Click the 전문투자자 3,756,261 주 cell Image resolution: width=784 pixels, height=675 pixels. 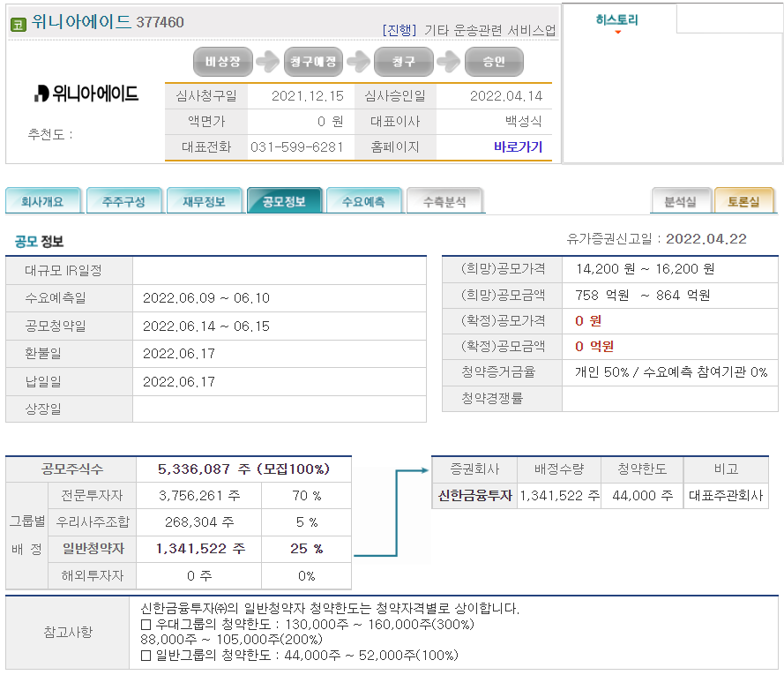199,495
